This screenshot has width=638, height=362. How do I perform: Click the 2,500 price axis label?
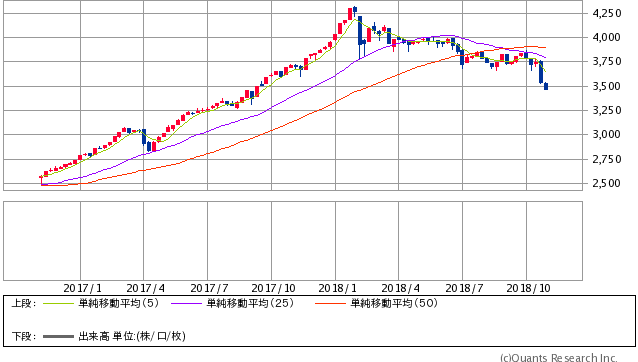click(607, 183)
